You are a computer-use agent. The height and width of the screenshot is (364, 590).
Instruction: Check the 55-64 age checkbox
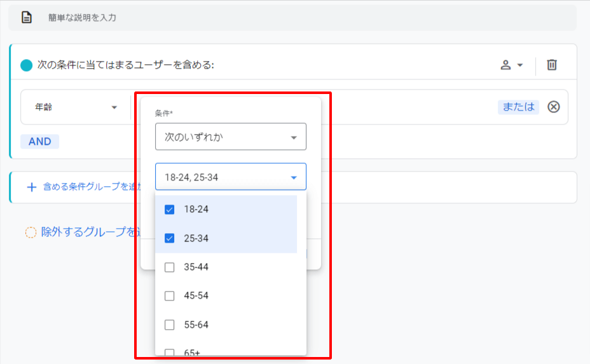point(169,325)
